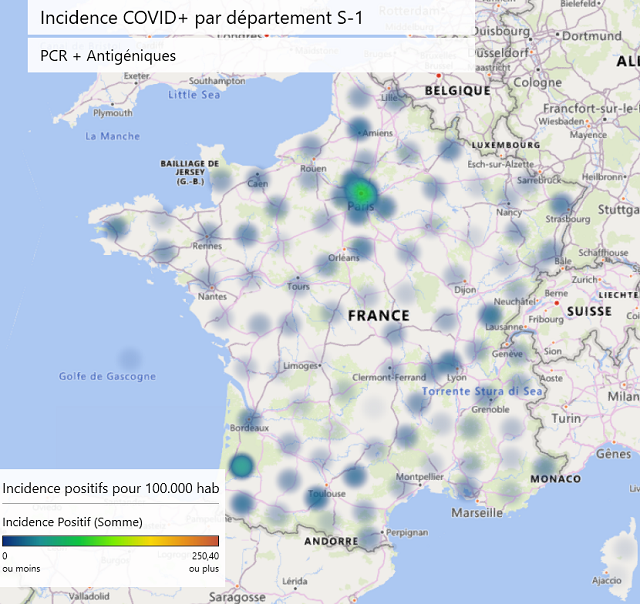The image size is (640, 604).
Task: Click the PCR + Antigéniques subtitle
Action: point(108,56)
